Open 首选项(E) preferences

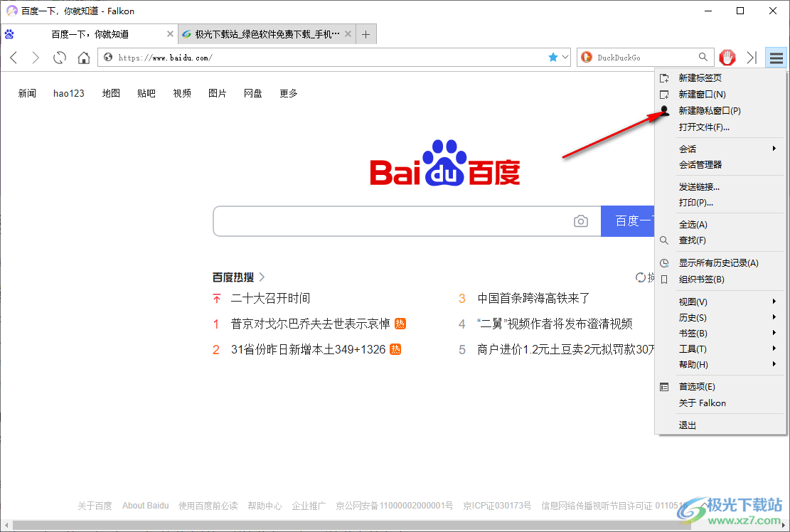click(720, 386)
